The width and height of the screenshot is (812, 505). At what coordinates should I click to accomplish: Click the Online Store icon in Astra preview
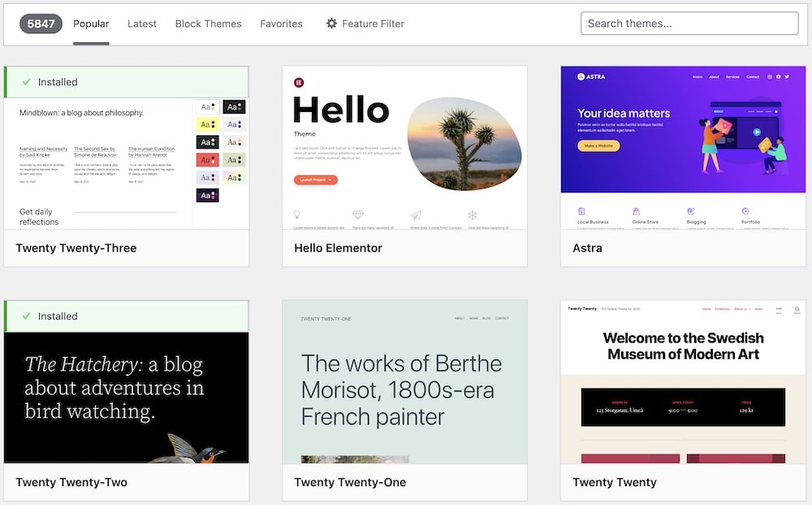(x=636, y=211)
